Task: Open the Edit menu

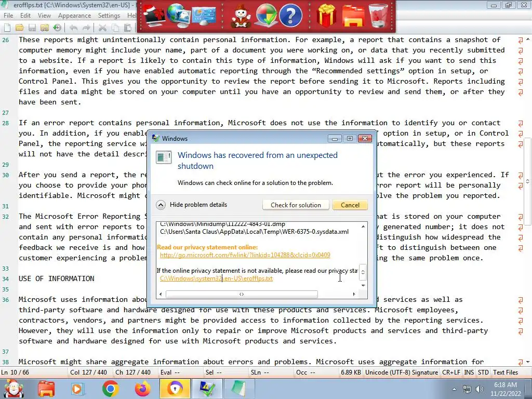Action: 25,16
